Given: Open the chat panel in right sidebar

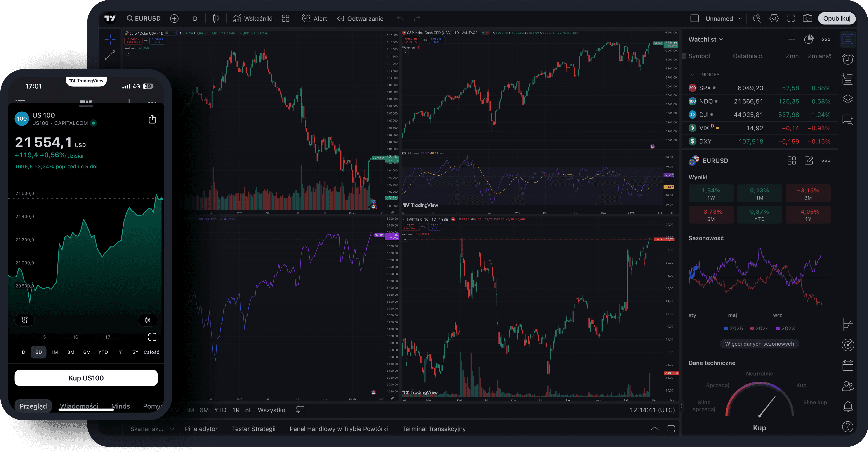Looking at the screenshot, I should click(849, 120).
